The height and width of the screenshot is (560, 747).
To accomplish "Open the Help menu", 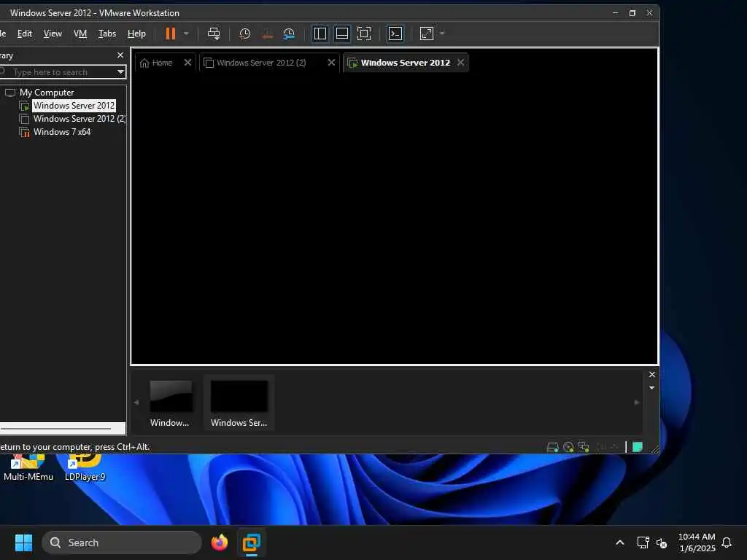I will [x=136, y=34].
